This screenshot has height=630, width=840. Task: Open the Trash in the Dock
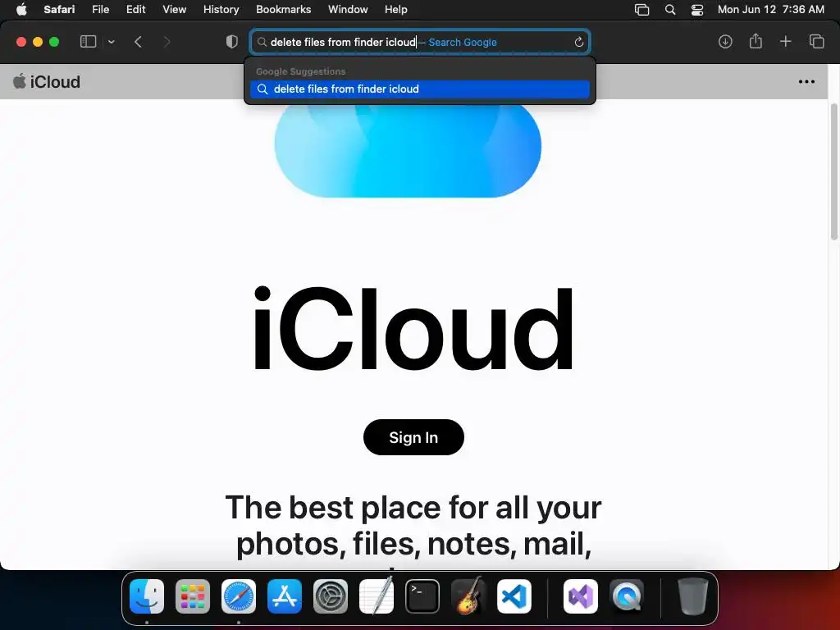[x=692, y=596]
